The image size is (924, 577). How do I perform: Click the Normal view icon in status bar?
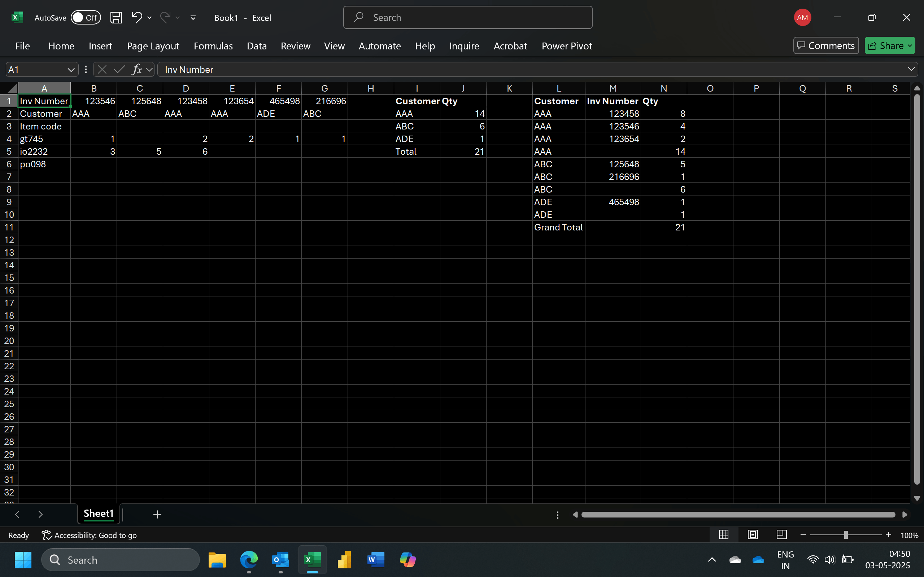(724, 535)
